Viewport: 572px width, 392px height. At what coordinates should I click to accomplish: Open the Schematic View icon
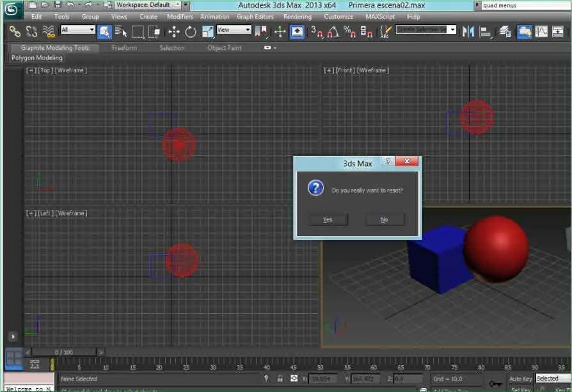coord(558,32)
